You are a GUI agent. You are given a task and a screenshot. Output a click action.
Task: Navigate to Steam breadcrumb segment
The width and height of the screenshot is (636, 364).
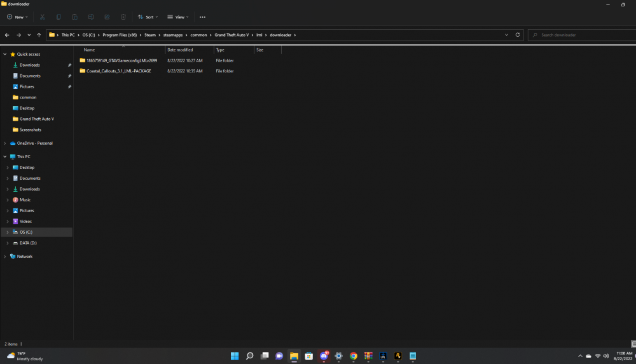[x=150, y=35]
